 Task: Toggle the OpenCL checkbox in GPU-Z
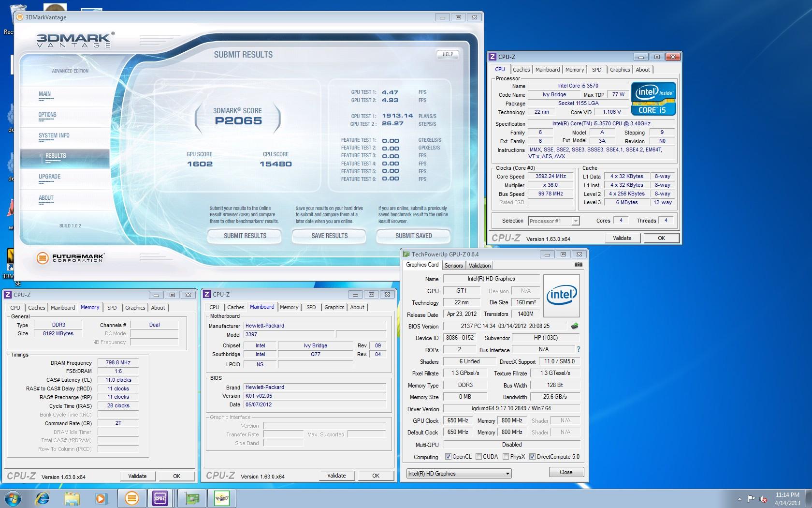coord(448,457)
